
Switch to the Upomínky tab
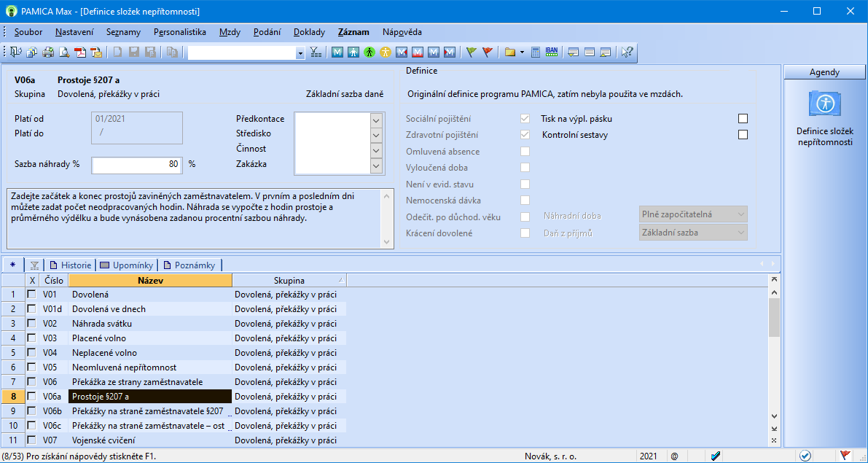click(127, 265)
